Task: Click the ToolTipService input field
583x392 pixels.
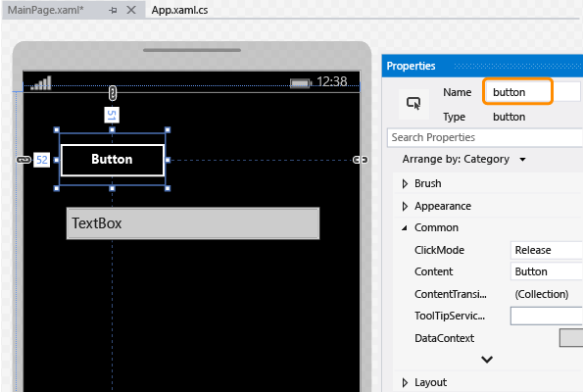Action: [x=546, y=316]
